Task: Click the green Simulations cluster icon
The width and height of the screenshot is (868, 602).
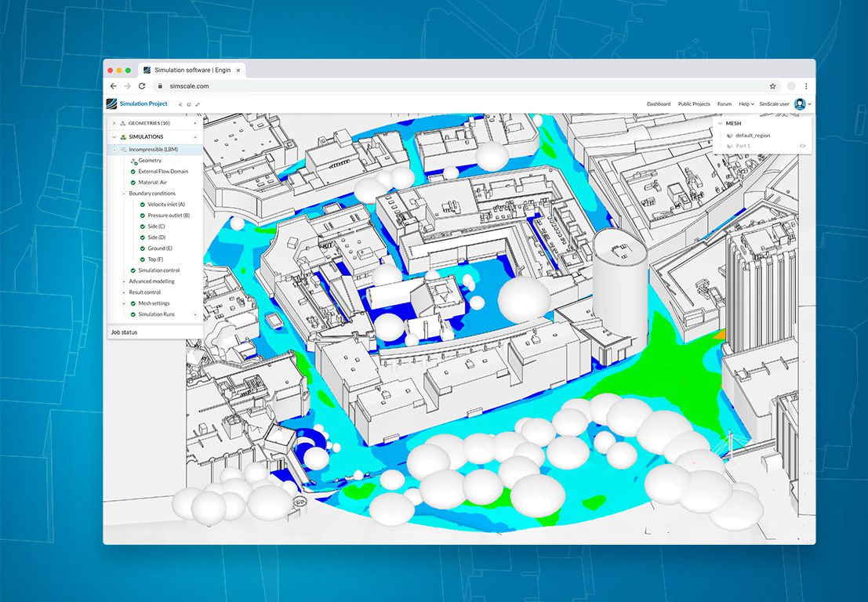Action: tap(123, 136)
